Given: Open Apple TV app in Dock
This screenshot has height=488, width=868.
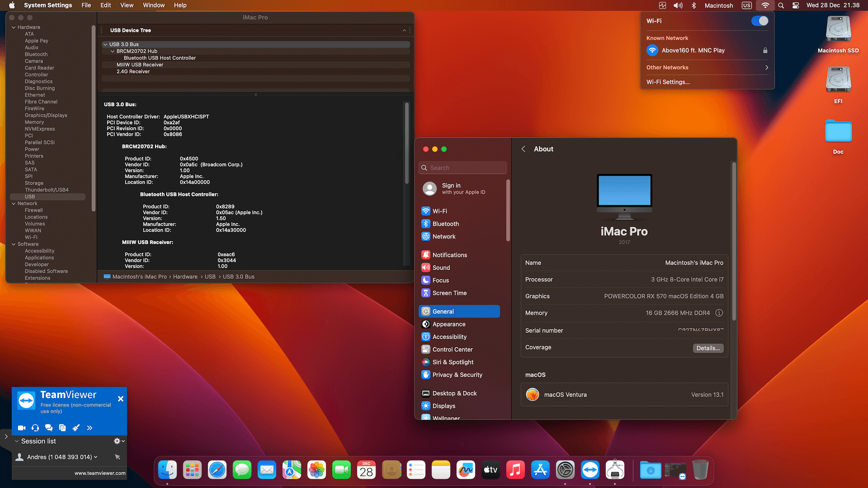Looking at the screenshot, I should [x=491, y=470].
